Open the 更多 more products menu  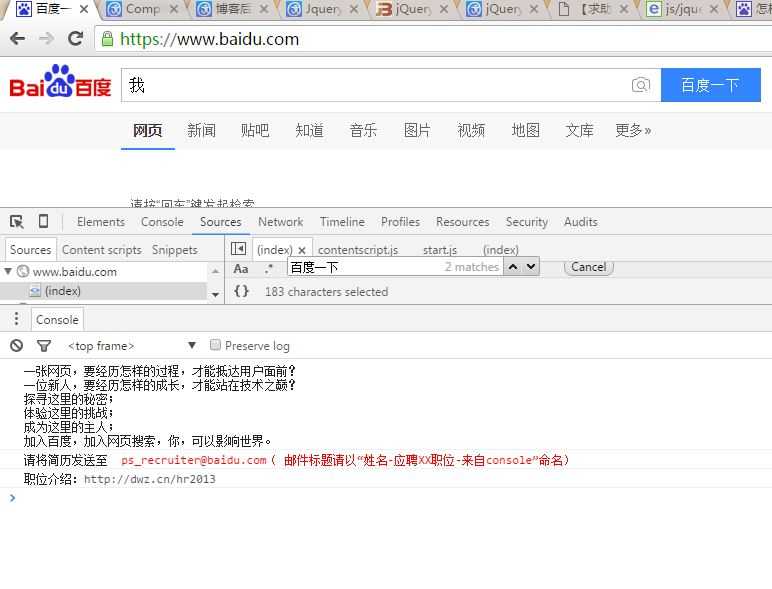[633, 130]
